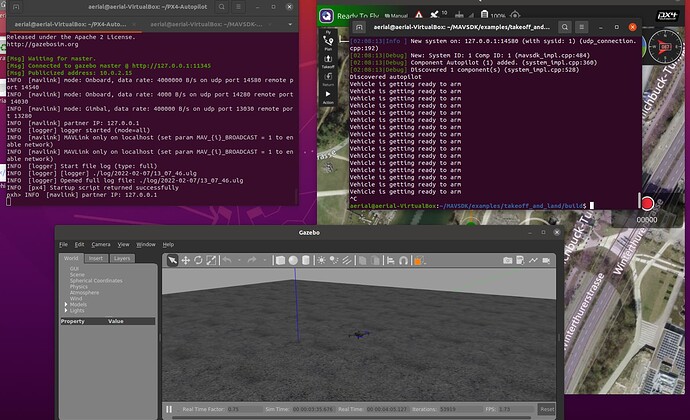
Task: Select the arrow selection mode in Gazebo toolbar
Action: pos(172,261)
